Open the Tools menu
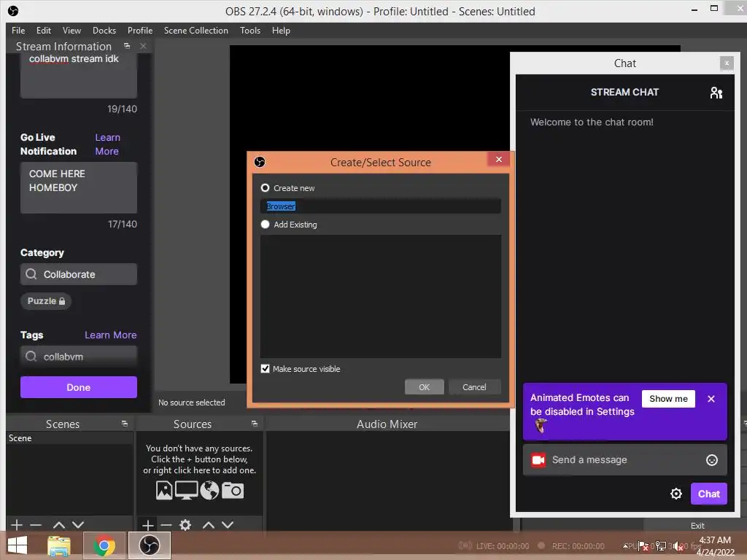The width and height of the screenshot is (747, 560). 250,31
